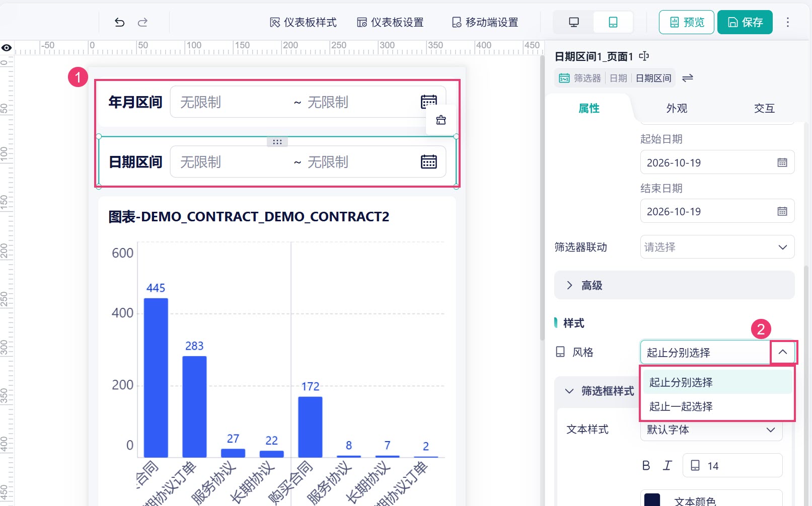Click the 预览 preview button
This screenshot has width=812, height=506.
[x=687, y=22]
